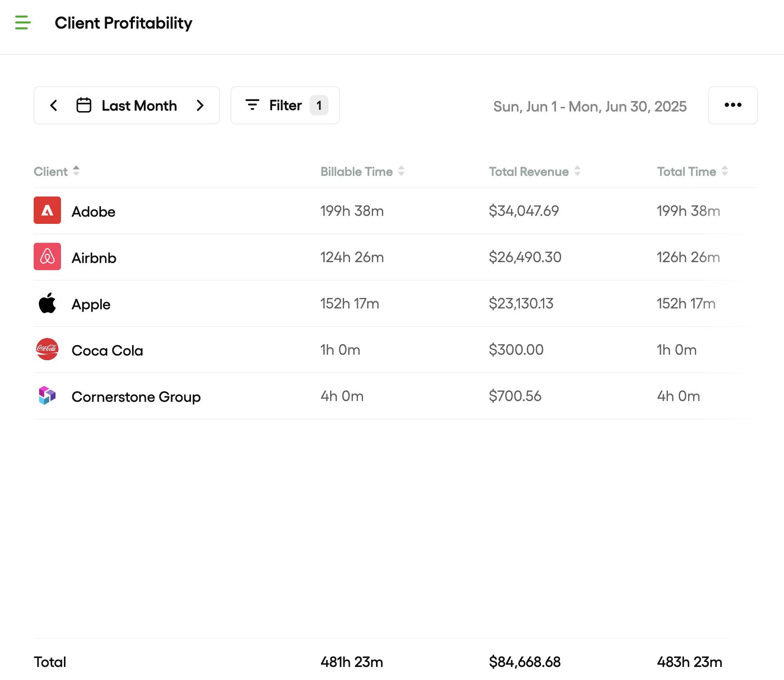
Task: Click the Client column sort arrows icon
Action: coord(76,171)
